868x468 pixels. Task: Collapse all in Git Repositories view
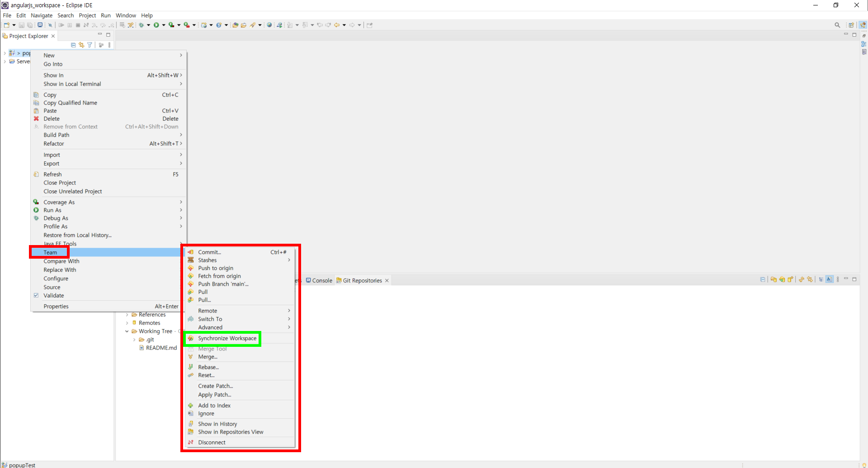(763, 279)
